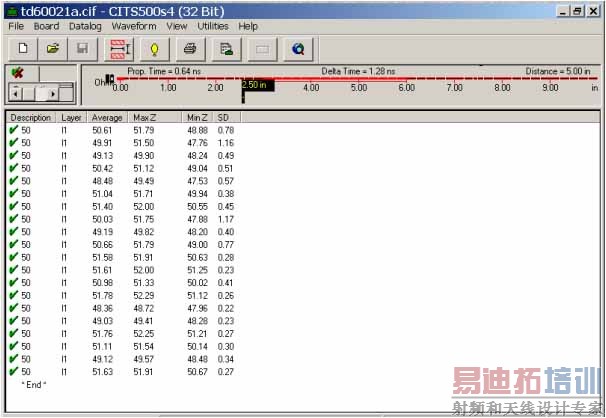
Task: Click the globe magnifier search icon
Action: [298, 49]
